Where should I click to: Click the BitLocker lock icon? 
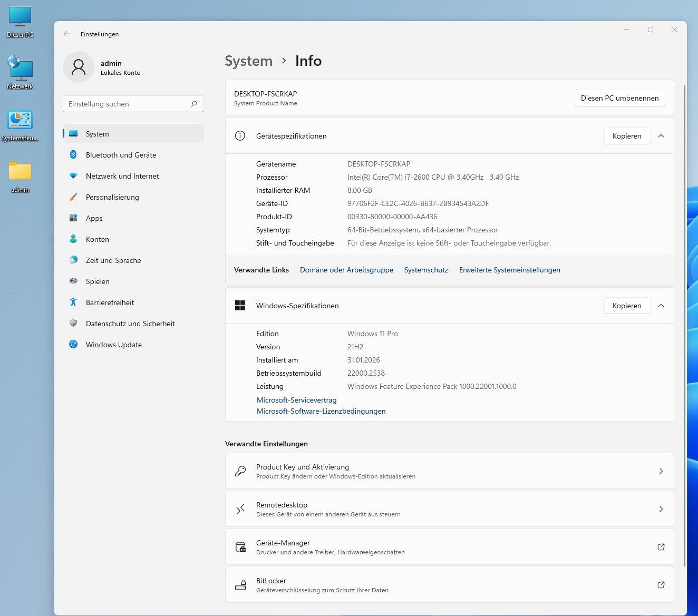[240, 585]
